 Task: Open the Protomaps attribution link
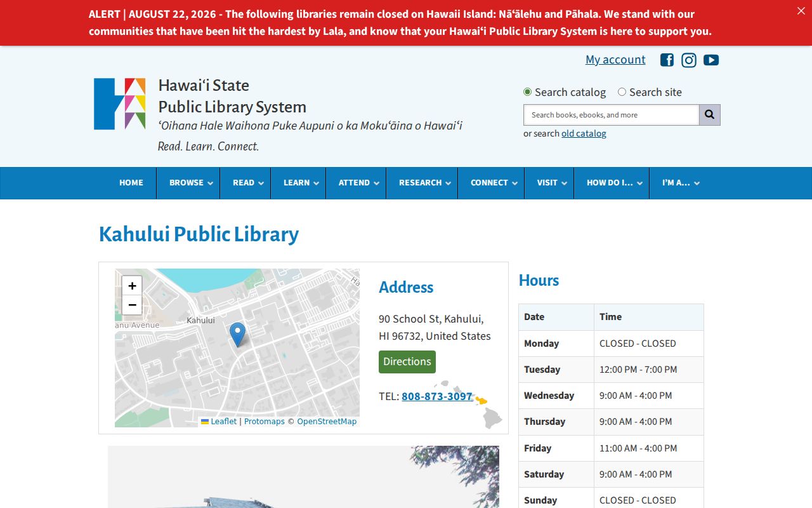(265, 422)
